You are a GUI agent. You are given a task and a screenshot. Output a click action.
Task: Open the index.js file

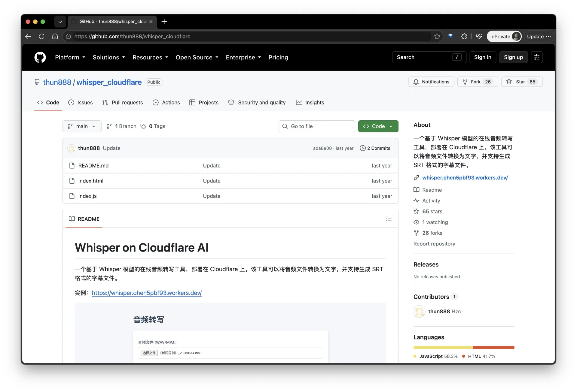[87, 196]
